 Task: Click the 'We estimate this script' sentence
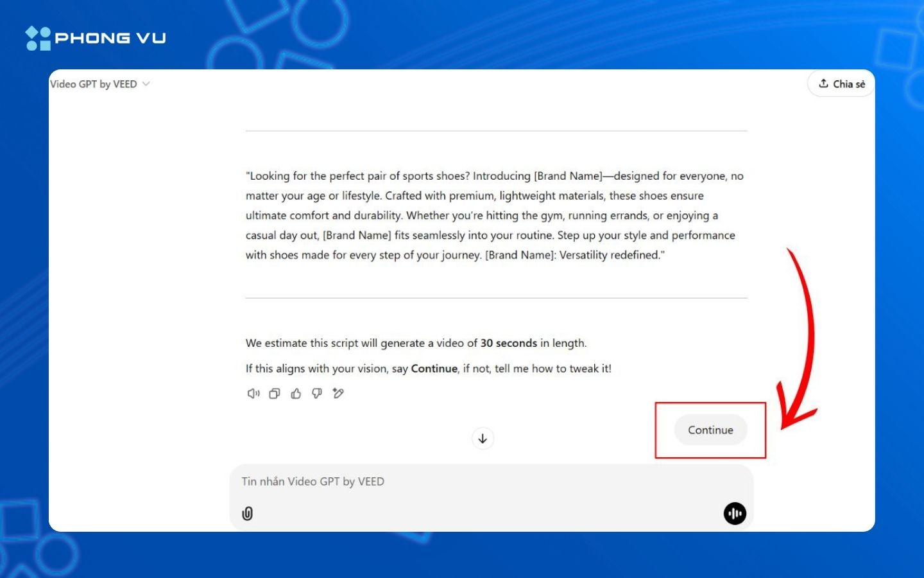[416, 343]
